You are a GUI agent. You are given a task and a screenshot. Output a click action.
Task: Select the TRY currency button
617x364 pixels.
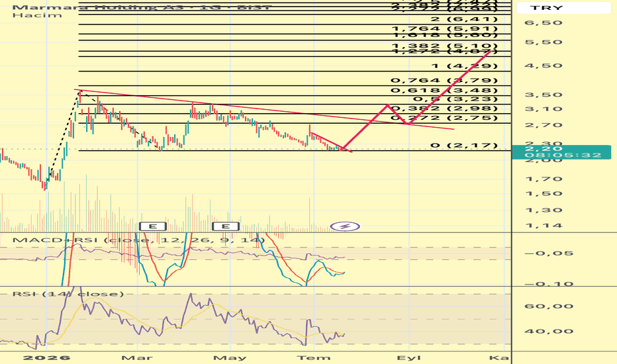564,7
